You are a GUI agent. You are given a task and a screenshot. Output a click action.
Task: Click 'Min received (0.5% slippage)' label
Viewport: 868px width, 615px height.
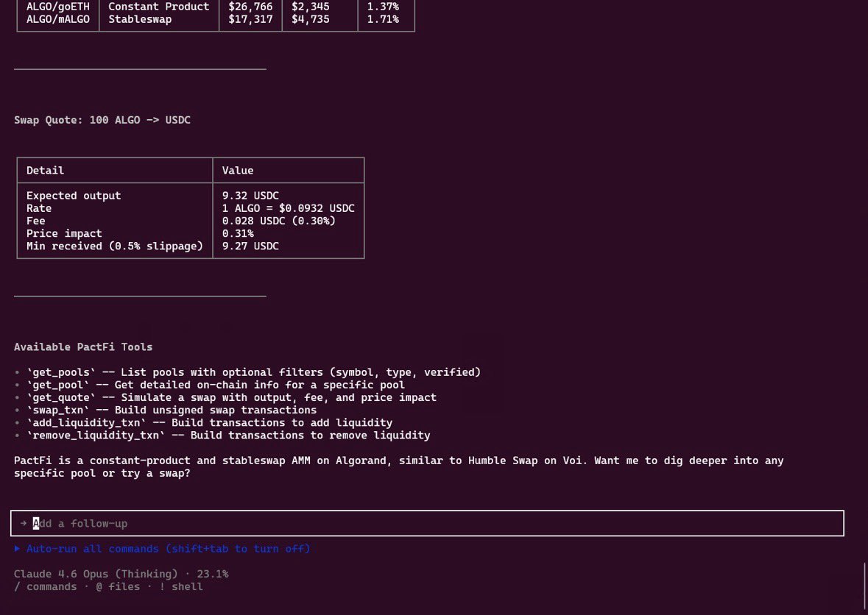(x=115, y=246)
